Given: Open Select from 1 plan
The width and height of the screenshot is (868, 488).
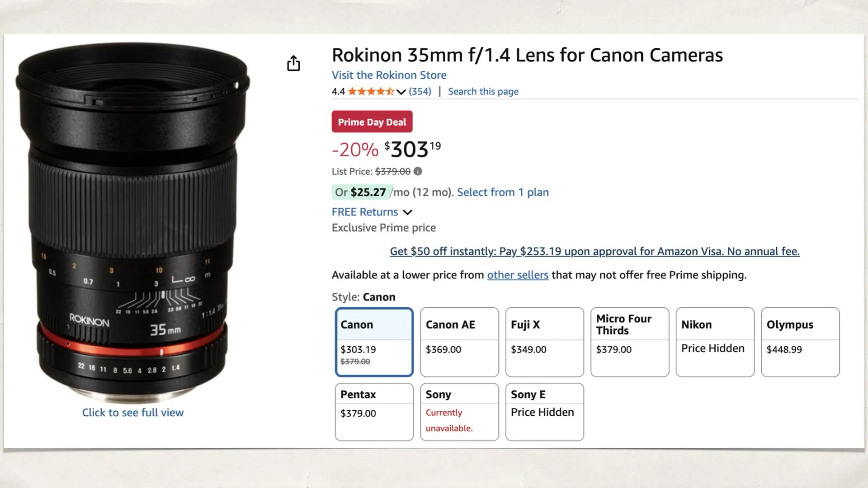Looking at the screenshot, I should (x=502, y=192).
